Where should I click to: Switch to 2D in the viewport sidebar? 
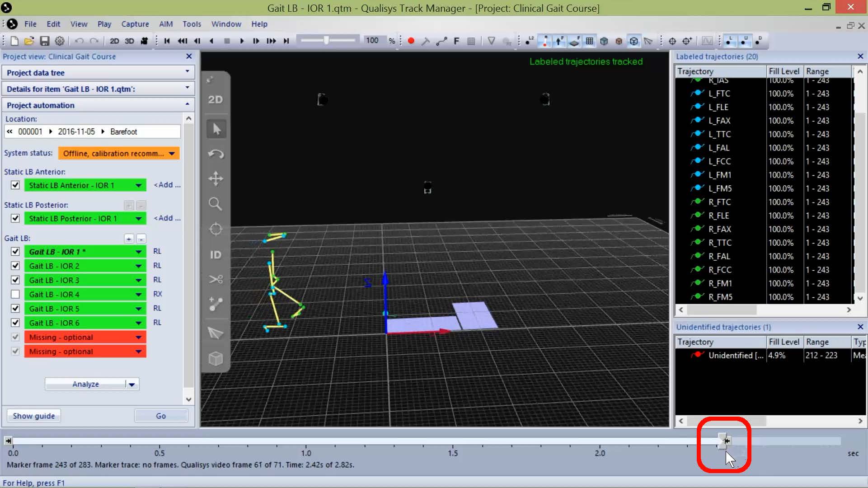[216, 99]
